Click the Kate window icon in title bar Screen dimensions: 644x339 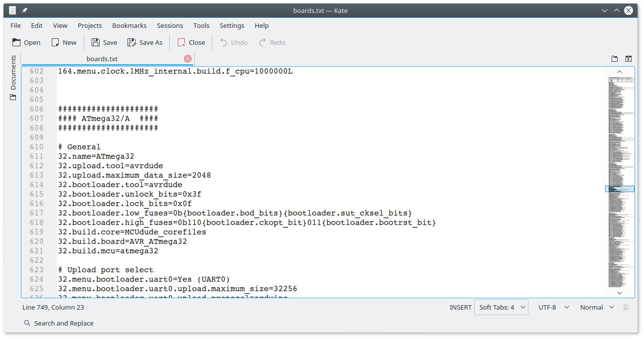(x=12, y=10)
